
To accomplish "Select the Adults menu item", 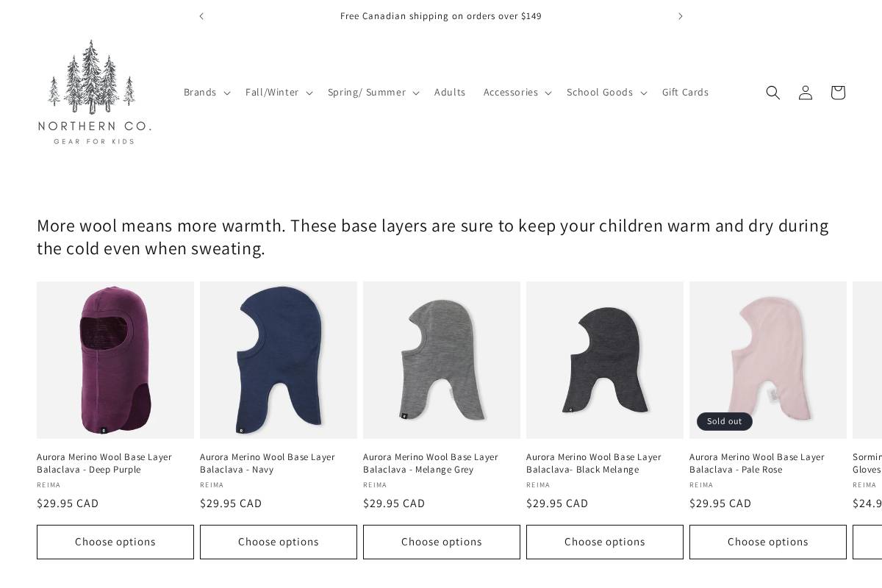I will (450, 92).
